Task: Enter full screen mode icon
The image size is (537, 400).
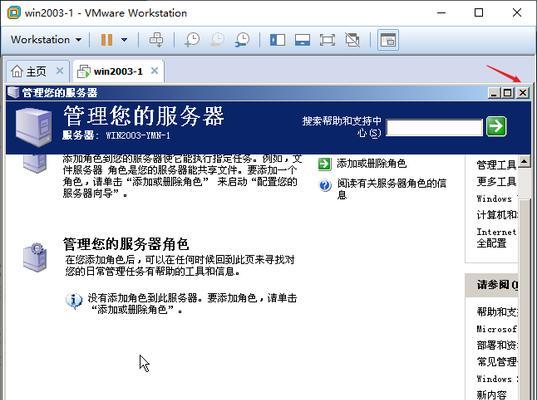Action: [327, 40]
